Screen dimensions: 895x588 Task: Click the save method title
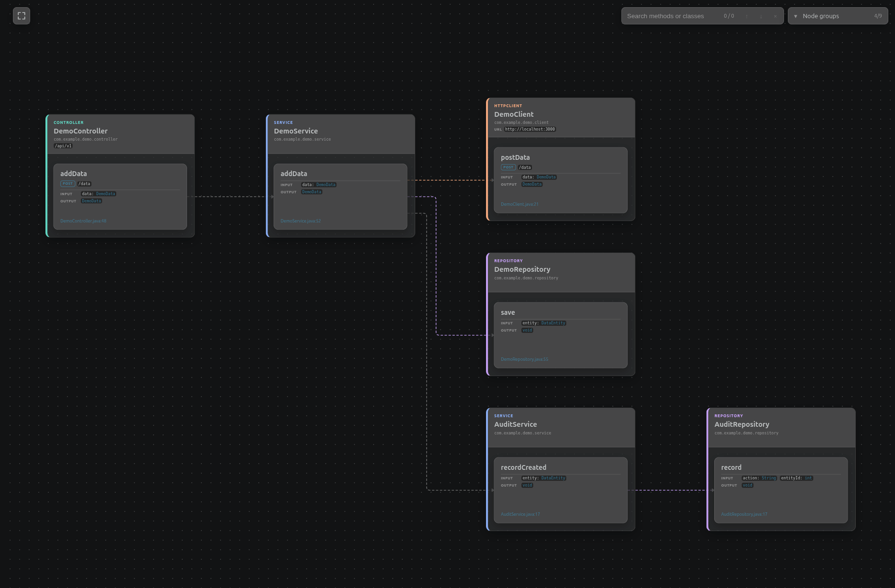click(x=508, y=312)
